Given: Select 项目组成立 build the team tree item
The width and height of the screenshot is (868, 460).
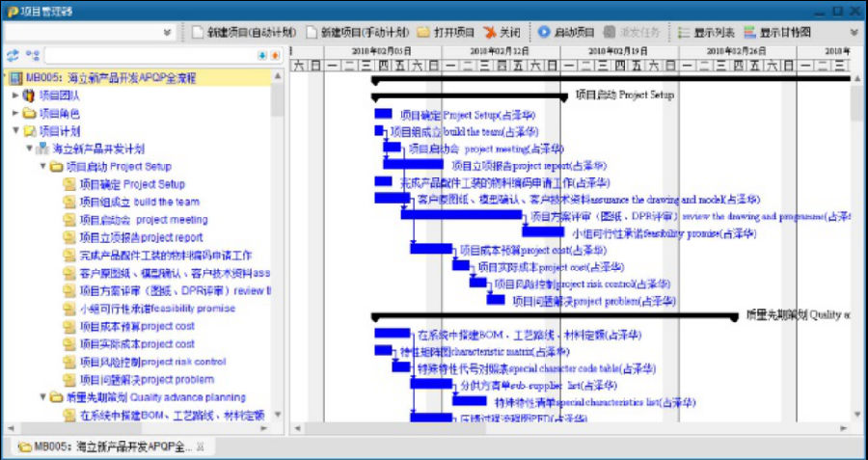Looking at the screenshot, I should click(x=140, y=203).
